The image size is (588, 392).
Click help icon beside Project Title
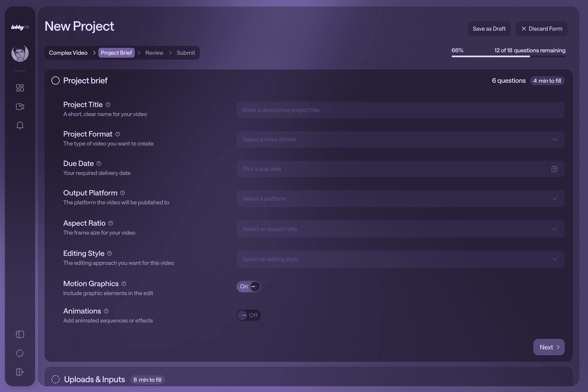[108, 105]
